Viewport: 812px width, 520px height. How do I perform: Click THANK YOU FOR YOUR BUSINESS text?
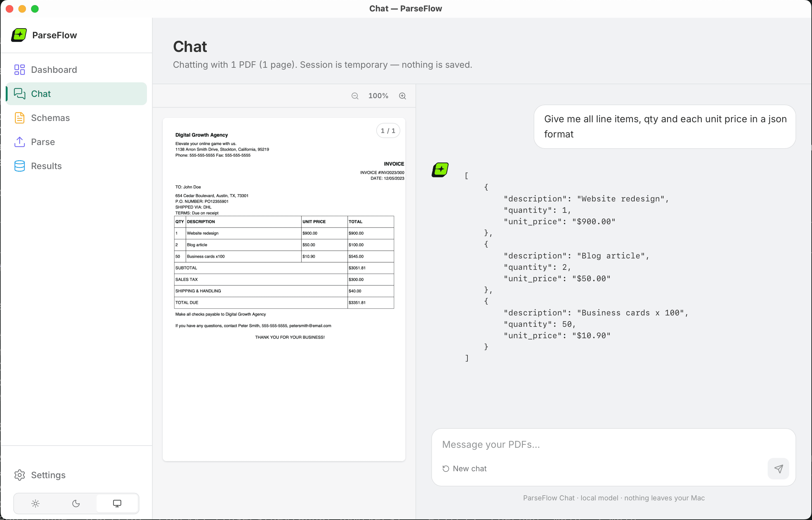[x=290, y=337]
